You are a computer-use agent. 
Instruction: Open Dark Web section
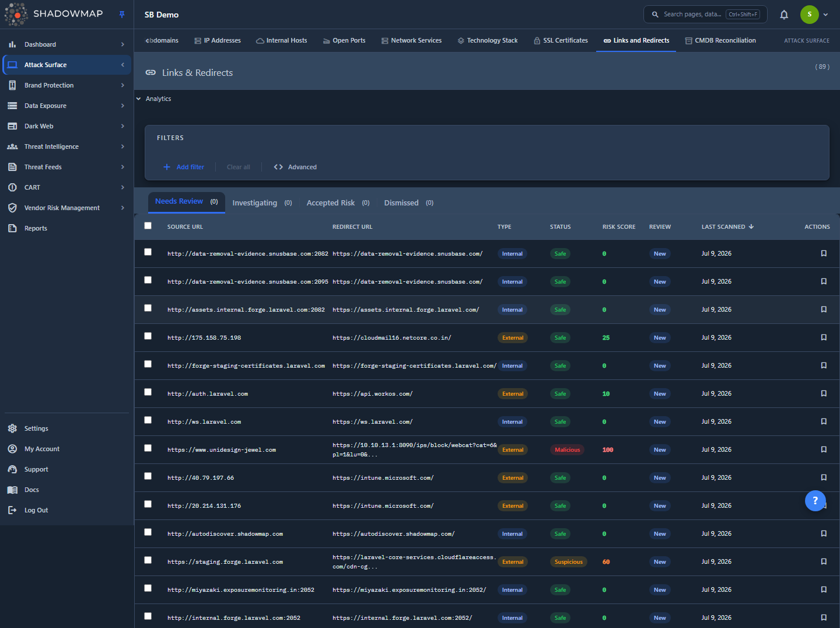pos(66,126)
